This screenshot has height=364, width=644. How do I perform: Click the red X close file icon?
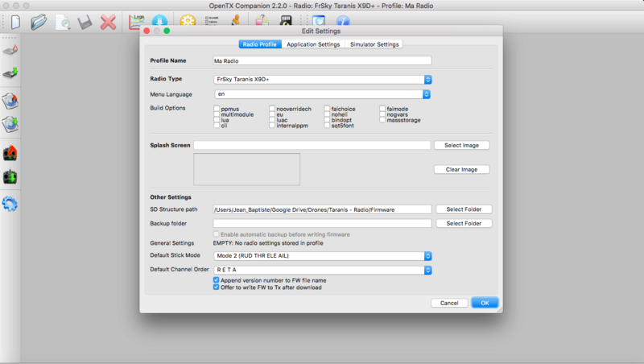click(x=108, y=23)
